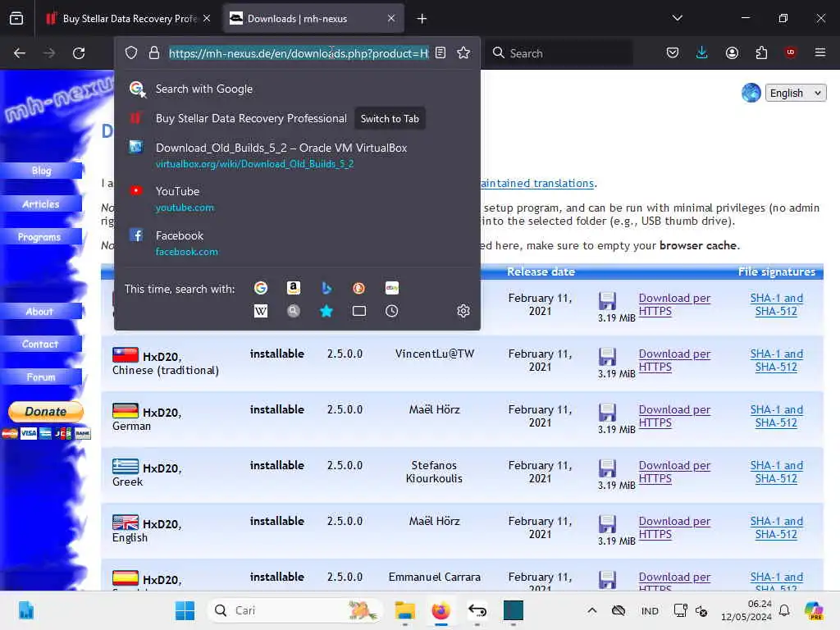
Task: Search this time with eBay icon
Action: point(391,288)
